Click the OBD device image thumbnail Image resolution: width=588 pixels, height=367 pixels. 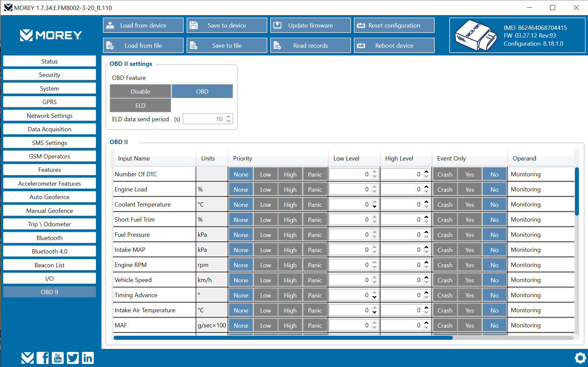pyautogui.click(x=475, y=35)
